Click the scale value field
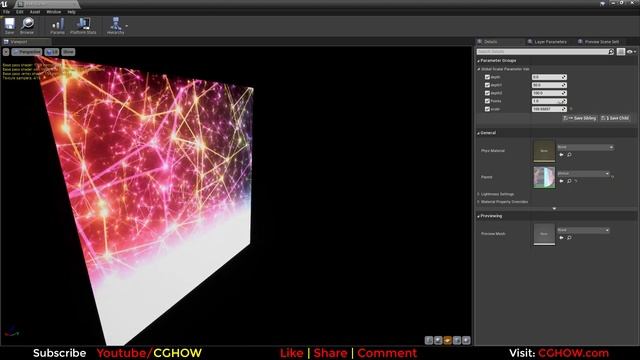 tap(549, 109)
